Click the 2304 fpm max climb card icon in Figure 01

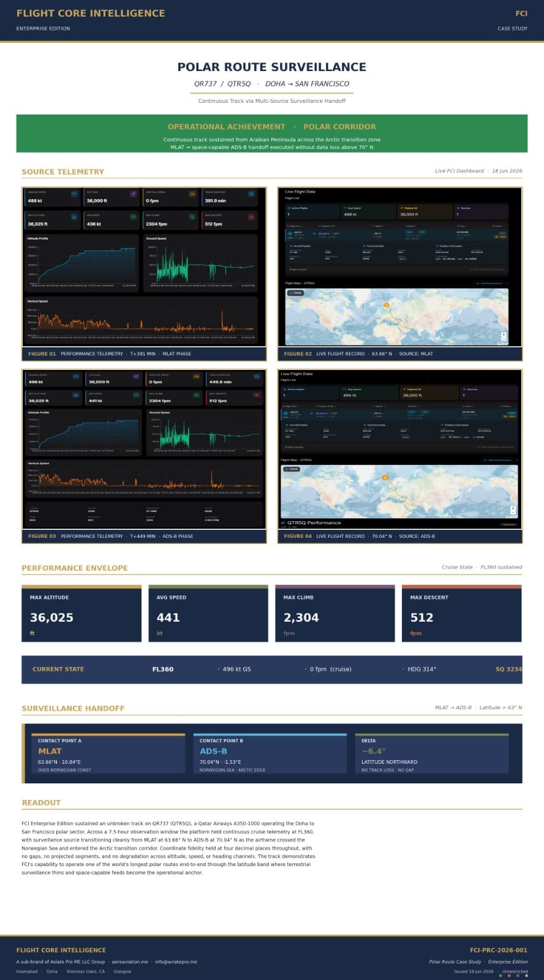click(x=192, y=216)
